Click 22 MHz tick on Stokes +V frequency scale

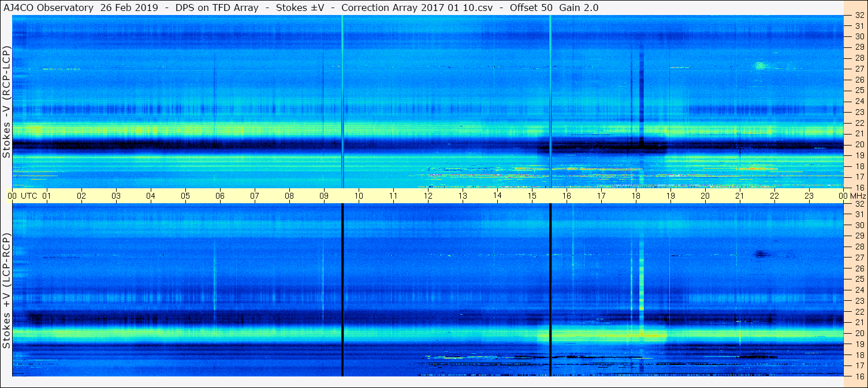point(859,311)
